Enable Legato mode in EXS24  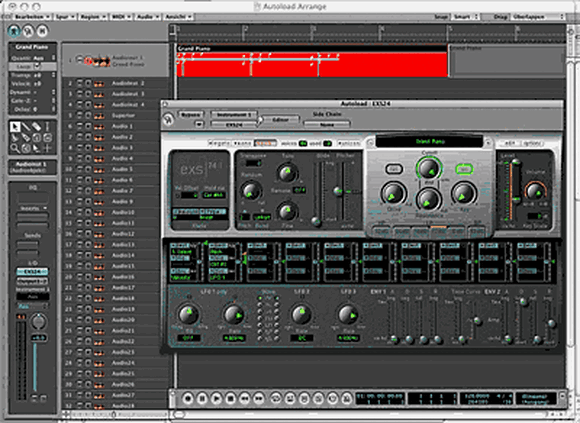(x=219, y=143)
